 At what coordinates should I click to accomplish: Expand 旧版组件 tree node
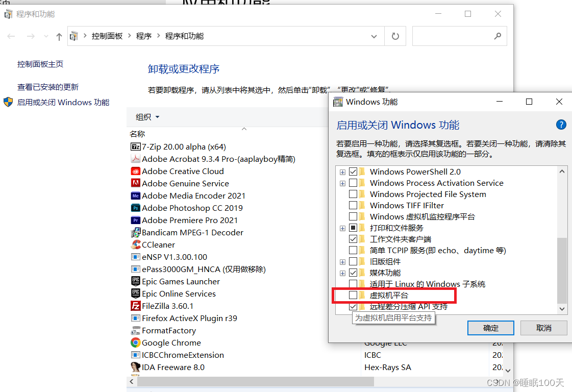pyautogui.click(x=342, y=262)
